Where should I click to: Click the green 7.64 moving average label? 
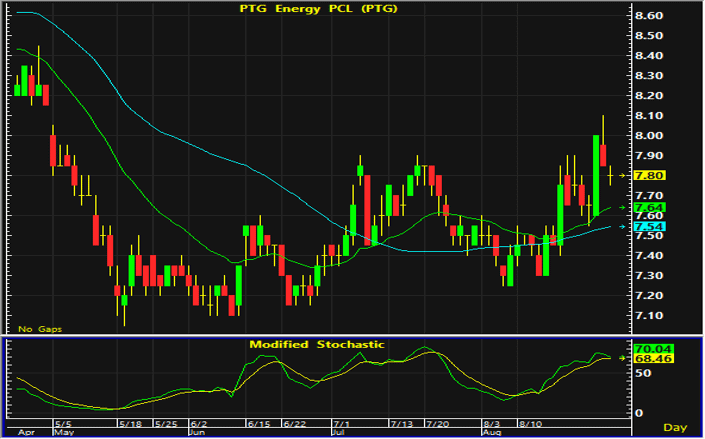click(649, 207)
